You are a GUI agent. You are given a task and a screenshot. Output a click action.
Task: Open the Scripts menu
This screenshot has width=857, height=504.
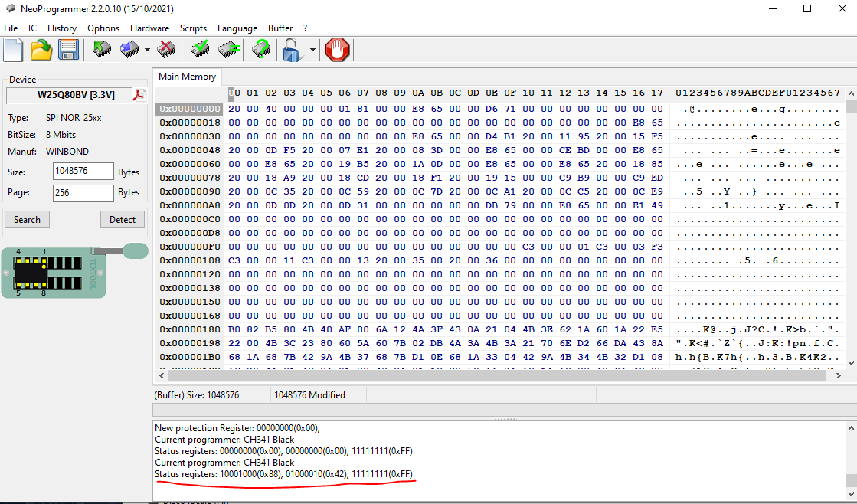coord(193,28)
